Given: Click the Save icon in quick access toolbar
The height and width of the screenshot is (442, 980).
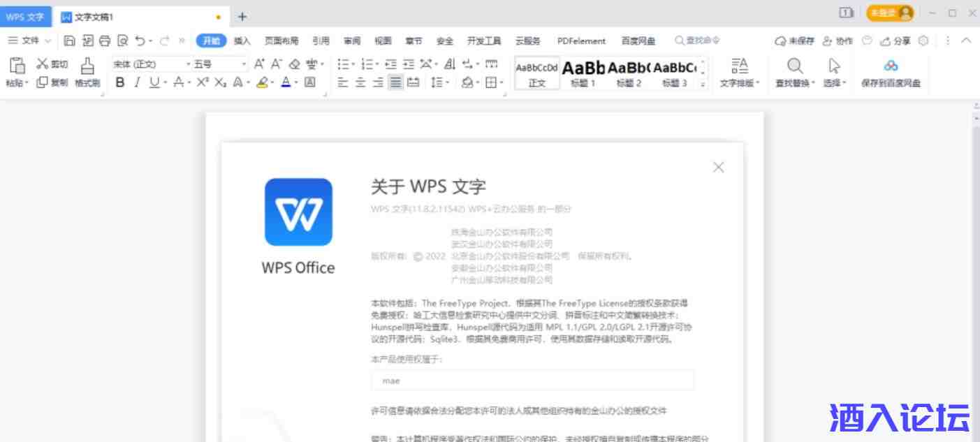Looking at the screenshot, I should (x=69, y=40).
